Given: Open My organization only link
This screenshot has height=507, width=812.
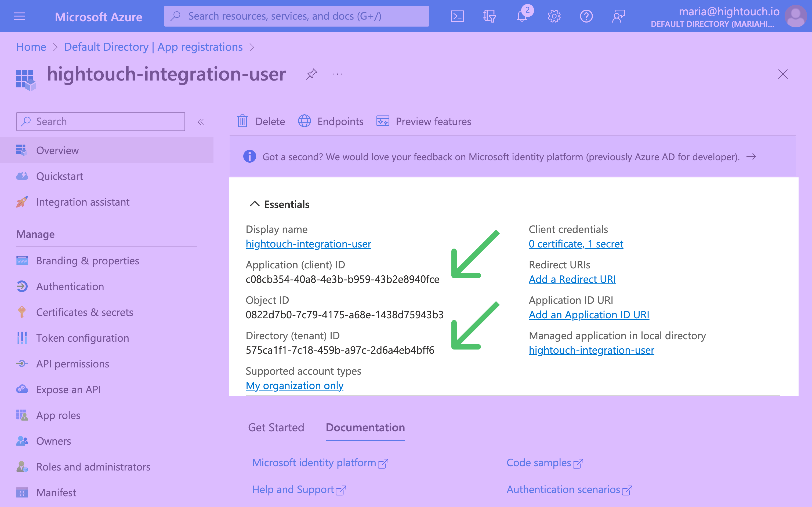Looking at the screenshot, I should coord(295,386).
